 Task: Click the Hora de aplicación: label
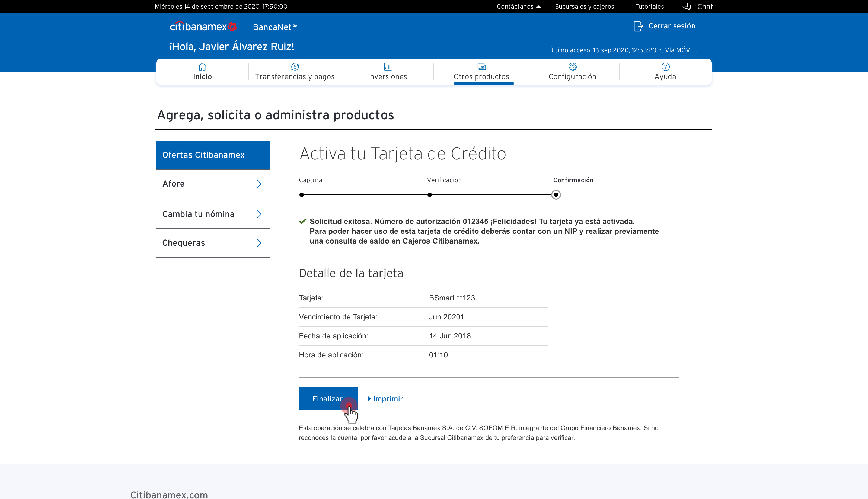click(331, 355)
